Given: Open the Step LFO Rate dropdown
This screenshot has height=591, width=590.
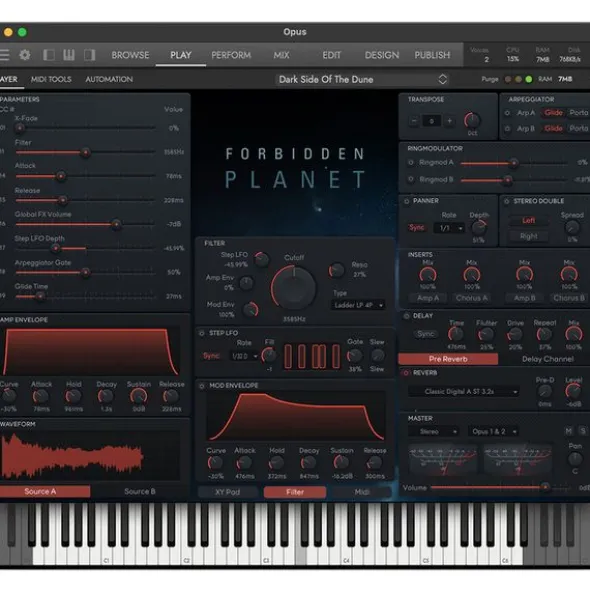Looking at the screenshot, I should [244, 356].
